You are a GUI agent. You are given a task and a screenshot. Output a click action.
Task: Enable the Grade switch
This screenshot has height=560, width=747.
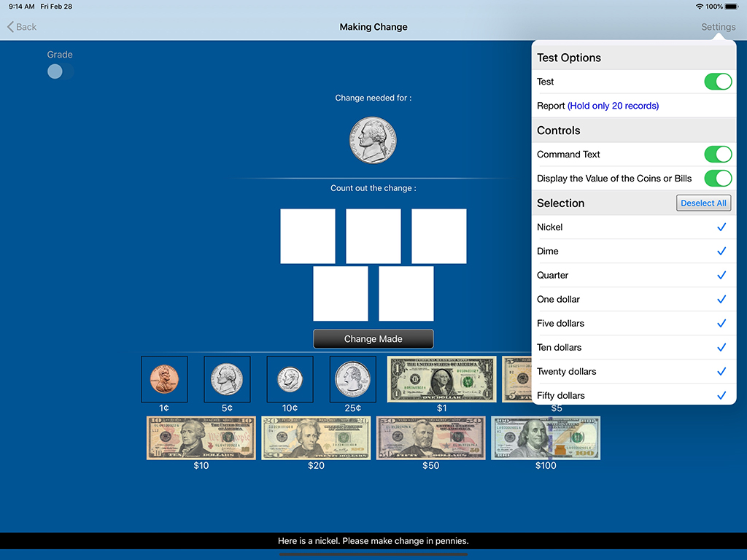tap(60, 71)
